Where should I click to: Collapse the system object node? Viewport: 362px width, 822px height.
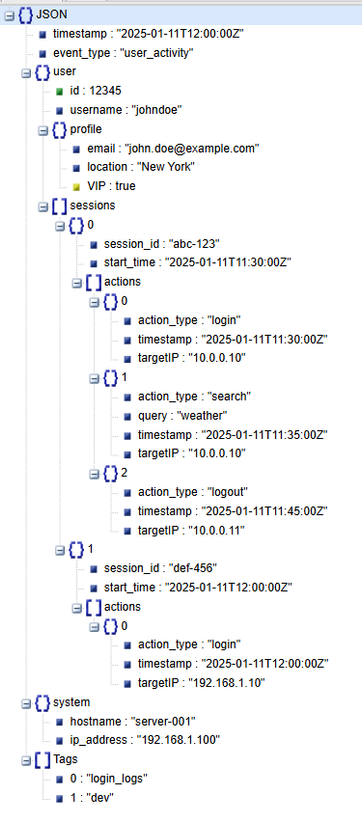click(25, 704)
